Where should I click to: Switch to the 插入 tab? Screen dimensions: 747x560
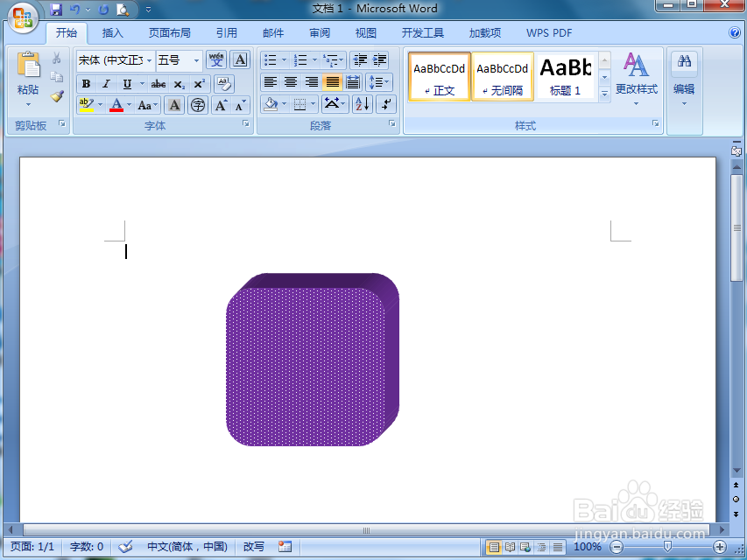pos(112,33)
